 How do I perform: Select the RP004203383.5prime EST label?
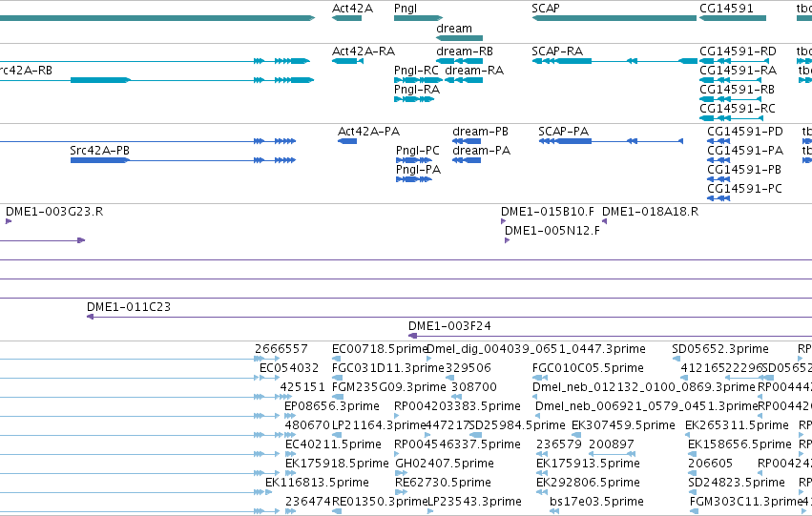coord(457,406)
